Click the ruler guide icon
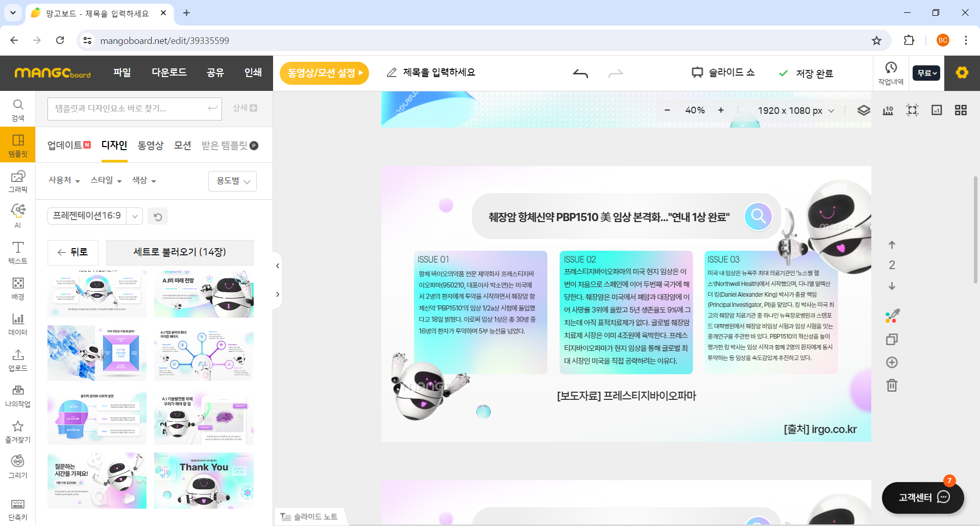The image size is (980, 526). (888, 110)
